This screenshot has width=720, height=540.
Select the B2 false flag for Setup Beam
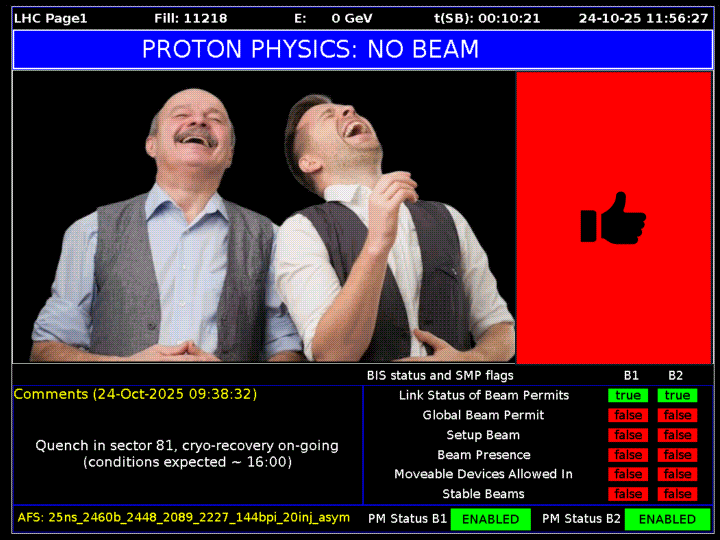(677, 435)
